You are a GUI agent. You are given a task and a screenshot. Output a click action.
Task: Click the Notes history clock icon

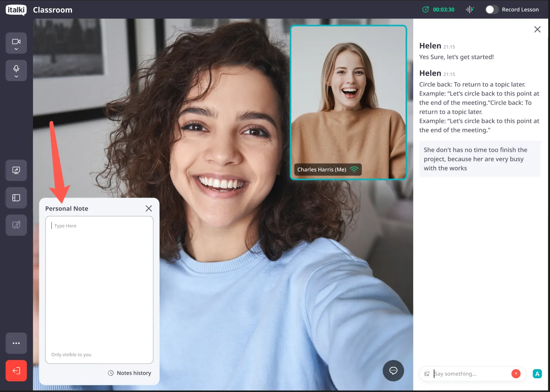111,373
